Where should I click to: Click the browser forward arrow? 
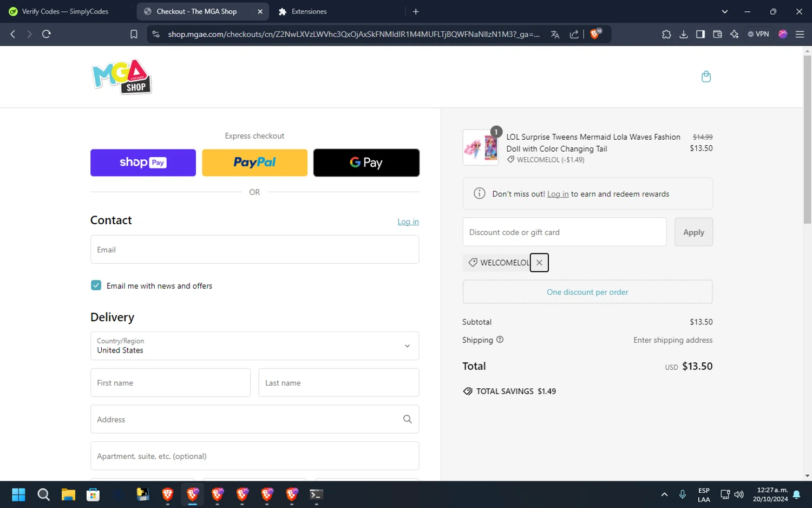pos(29,34)
